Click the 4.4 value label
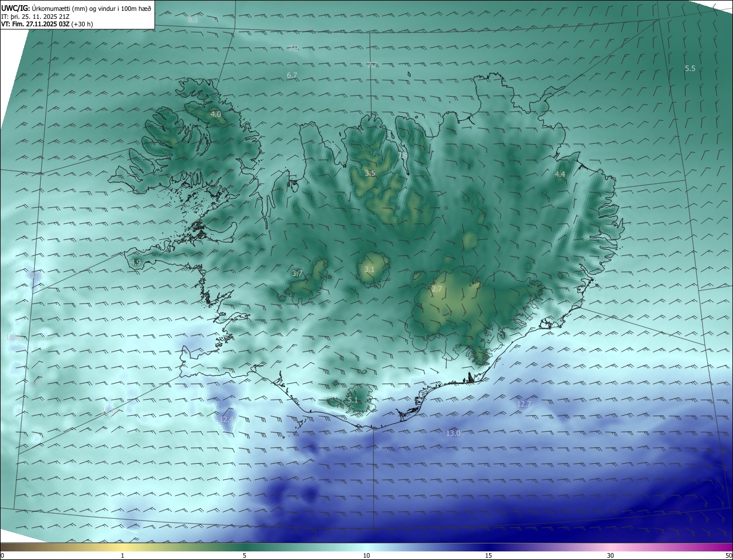This screenshot has width=733, height=560. pyautogui.click(x=560, y=174)
